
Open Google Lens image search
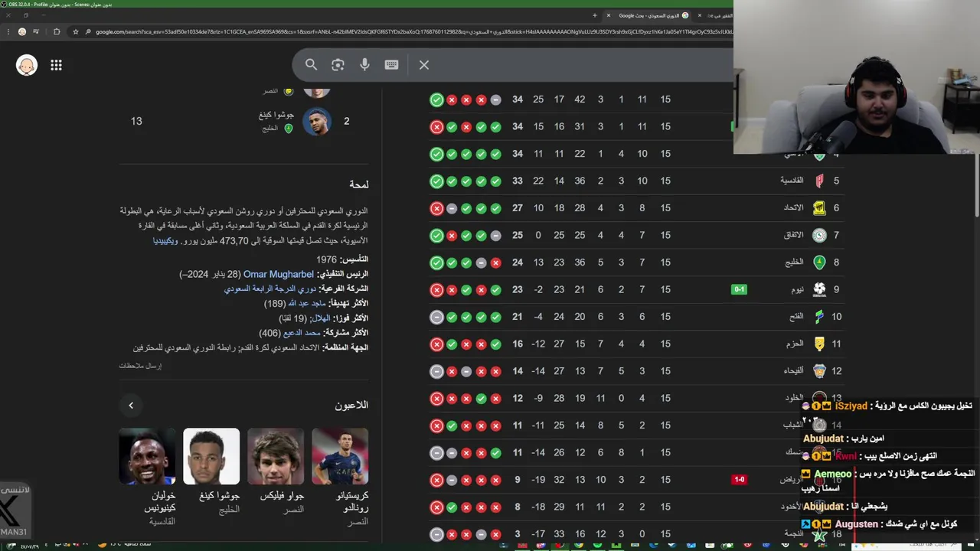pyautogui.click(x=338, y=65)
